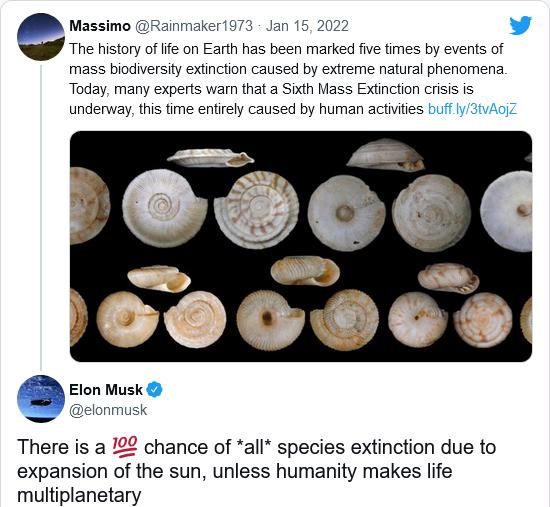550x507 pixels.
Task: Open Massimo's night-sky profile avatar
Action: (41, 36)
